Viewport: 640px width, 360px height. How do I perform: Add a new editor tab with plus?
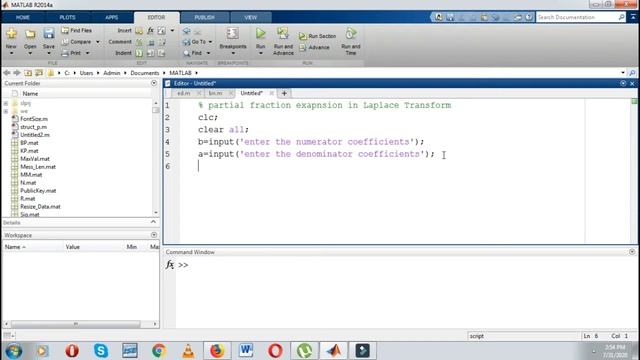tap(284, 93)
